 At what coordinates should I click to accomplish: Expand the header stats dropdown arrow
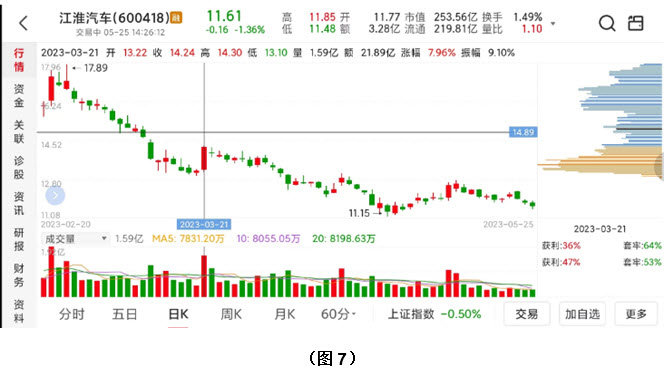[x=553, y=23]
